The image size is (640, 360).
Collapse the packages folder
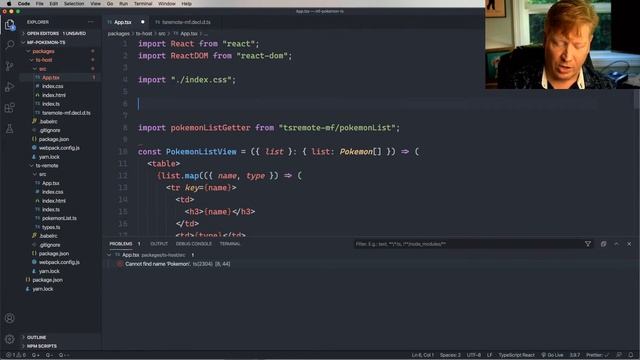(x=43, y=51)
